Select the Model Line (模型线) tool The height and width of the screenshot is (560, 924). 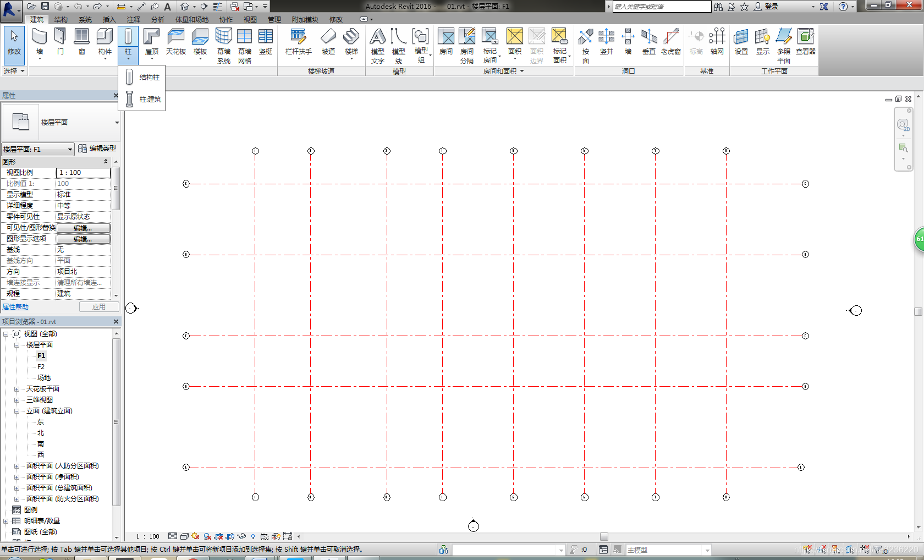click(399, 45)
